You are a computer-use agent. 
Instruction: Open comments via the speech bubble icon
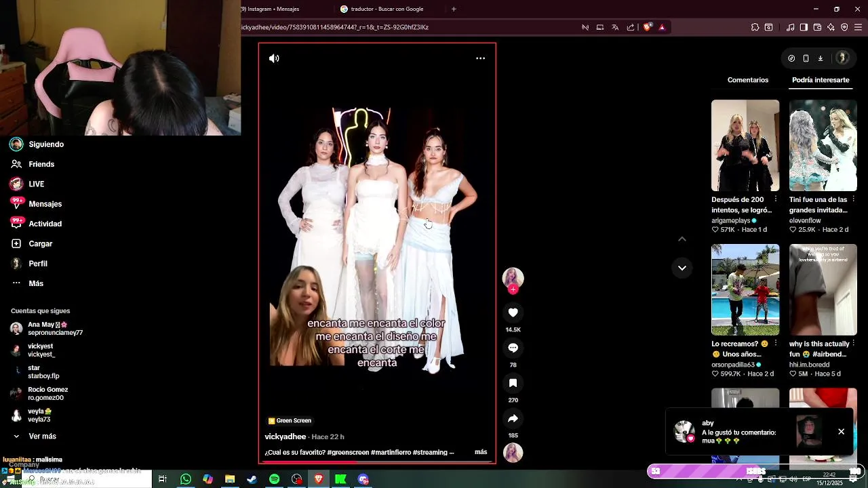tap(513, 348)
